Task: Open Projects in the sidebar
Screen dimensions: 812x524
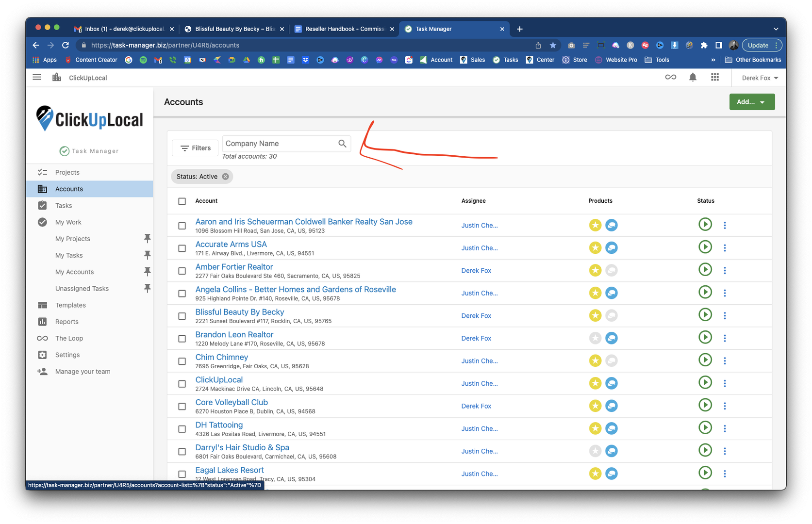Action: click(90, 172)
